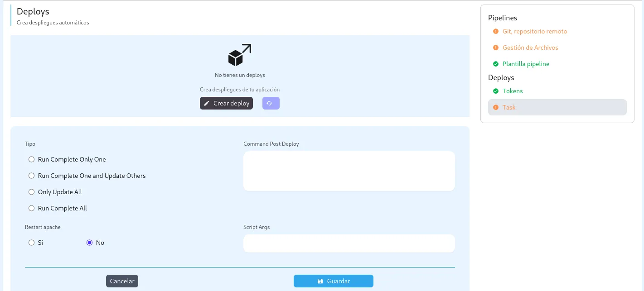The image size is (644, 291).
Task: Click the Cancelar button
Action: [122, 281]
